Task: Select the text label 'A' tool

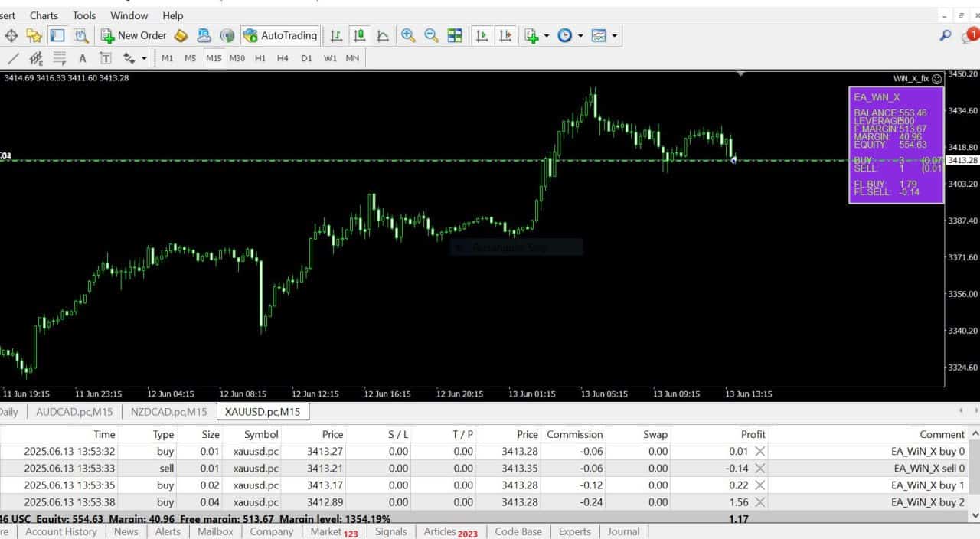Action: click(x=83, y=58)
